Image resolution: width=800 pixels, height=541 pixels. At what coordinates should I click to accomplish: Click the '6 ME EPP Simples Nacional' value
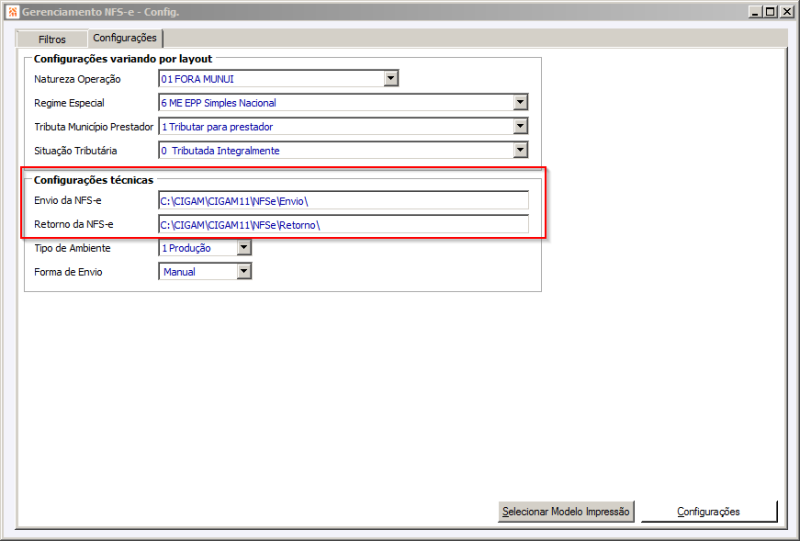point(219,103)
